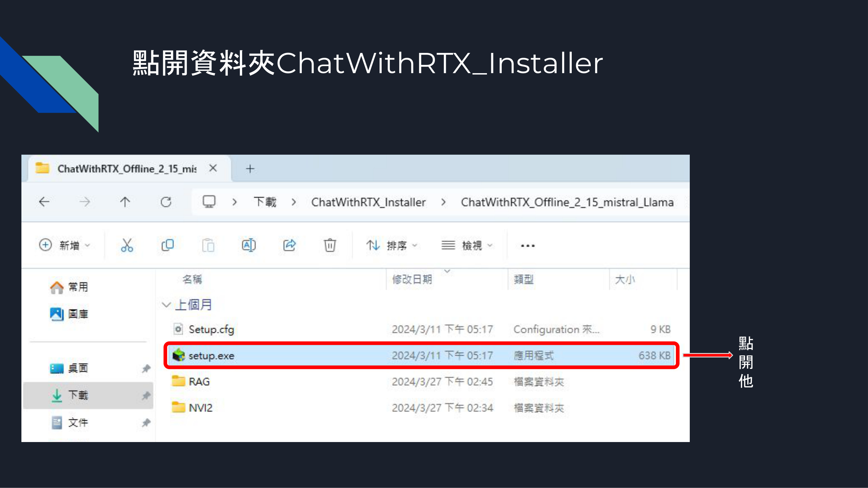The width and height of the screenshot is (868, 488).
Task: Sort by 類型 column header
Action: click(x=524, y=280)
